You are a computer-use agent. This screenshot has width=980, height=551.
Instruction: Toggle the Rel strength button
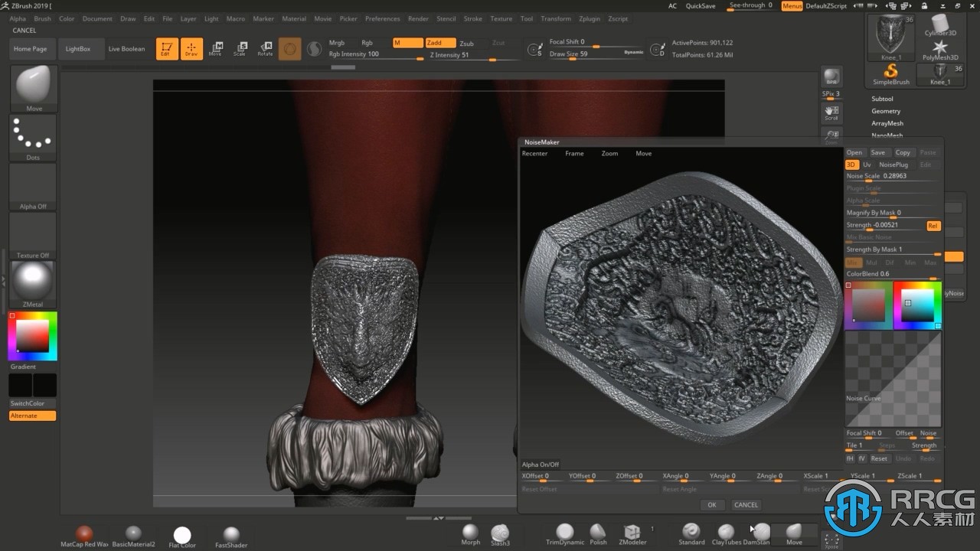(x=933, y=226)
